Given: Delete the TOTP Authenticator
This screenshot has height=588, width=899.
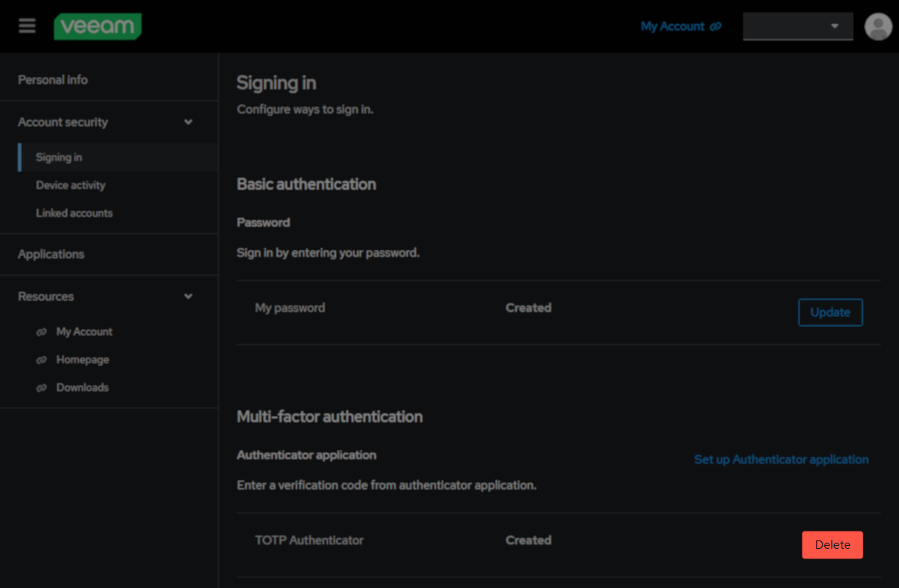Looking at the screenshot, I should 832,544.
